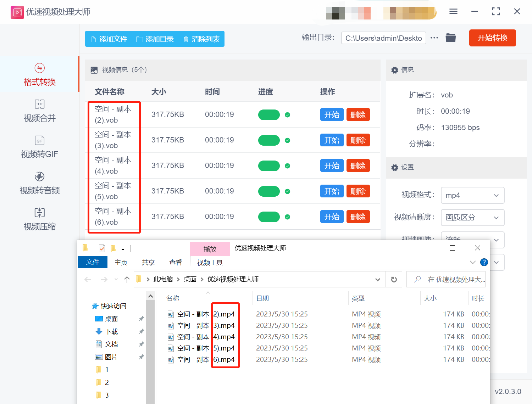Viewport: 532px width, 404px height.
Task: Switch to the 共享 tab in Explorer
Action: click(148, 262)
